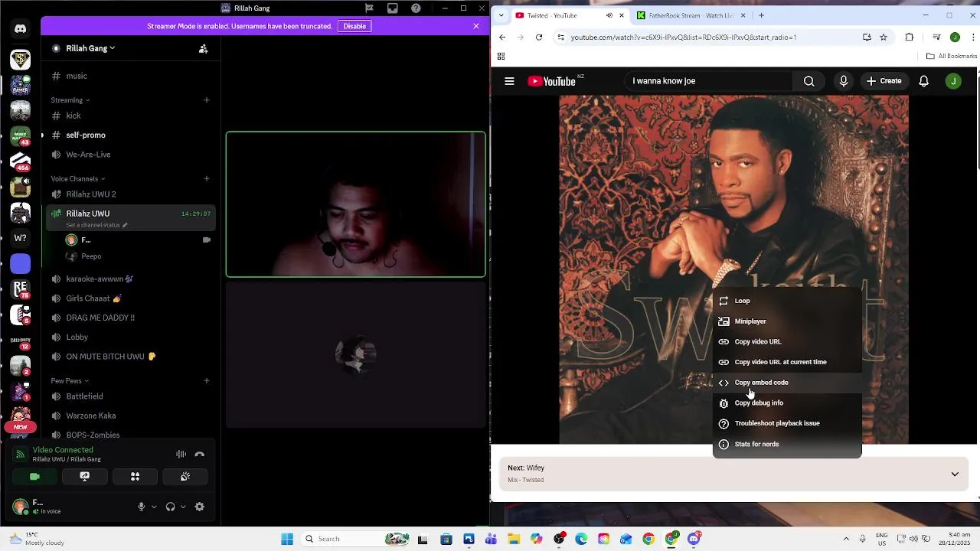This screenshot has height=551, width=980.
Task: Turn off camera in Discord voice panel
Action: (x=34, y=476)
